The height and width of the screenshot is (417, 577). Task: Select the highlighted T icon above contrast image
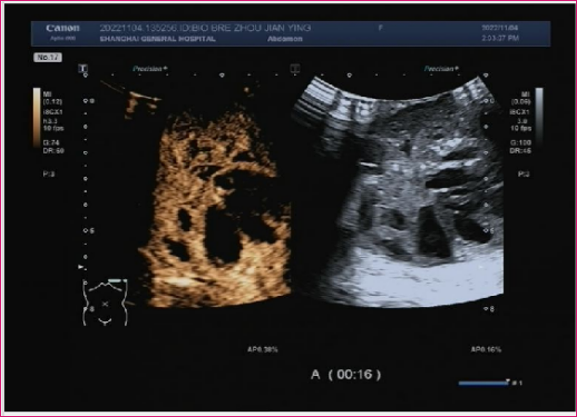(83, 68)
